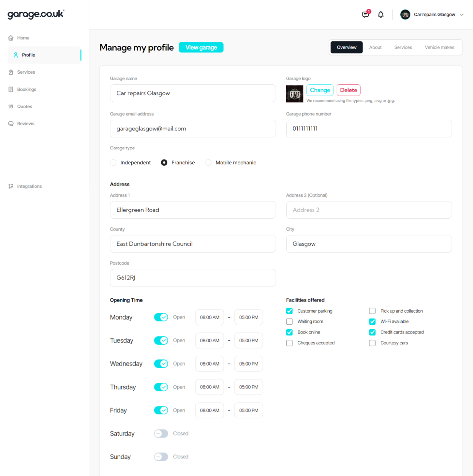Click the Delete logo button
Screen dimensions: 473x476
coord(348,90)
